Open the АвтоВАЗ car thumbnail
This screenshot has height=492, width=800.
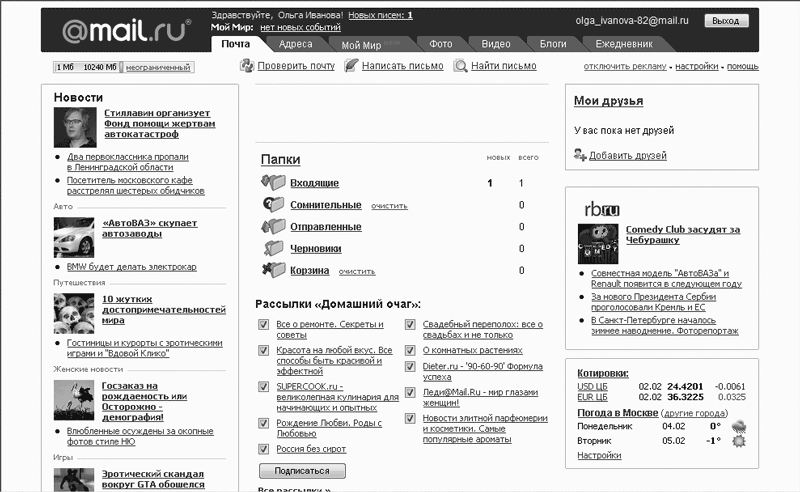click(x=74, y=237)
